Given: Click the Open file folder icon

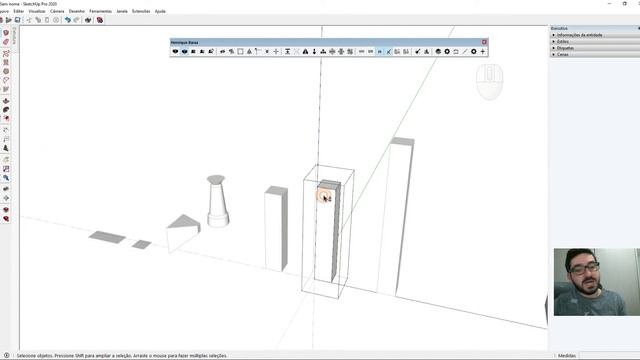Looking at the screenshot, I should tap(9, 20).
